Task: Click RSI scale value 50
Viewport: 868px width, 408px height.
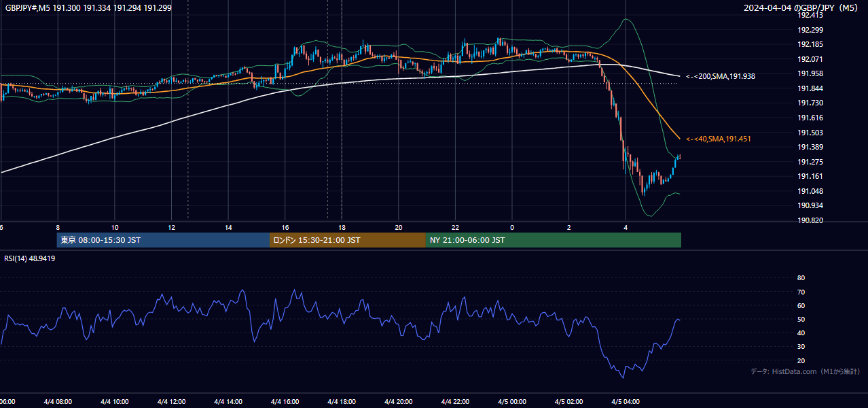Action: [801, 319]
